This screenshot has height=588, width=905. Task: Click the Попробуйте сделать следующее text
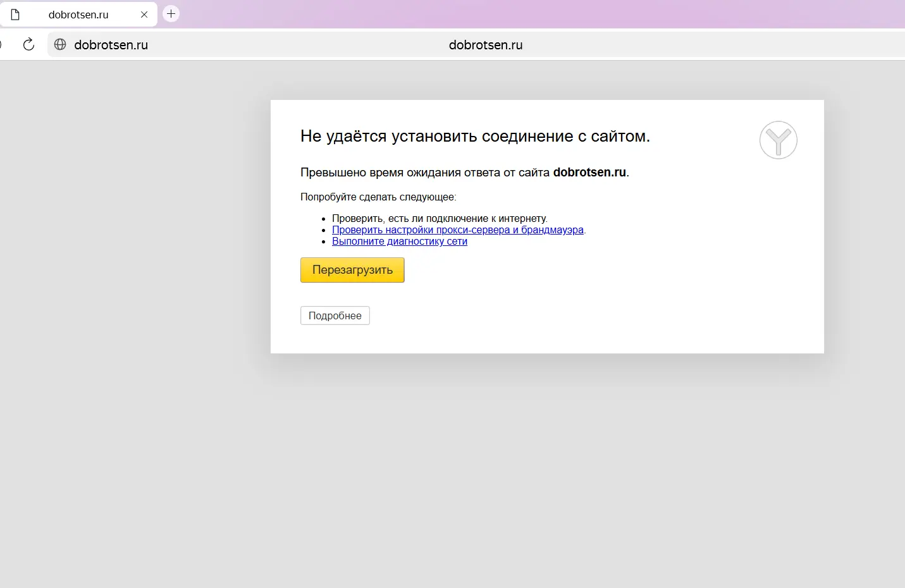(378, 197)
